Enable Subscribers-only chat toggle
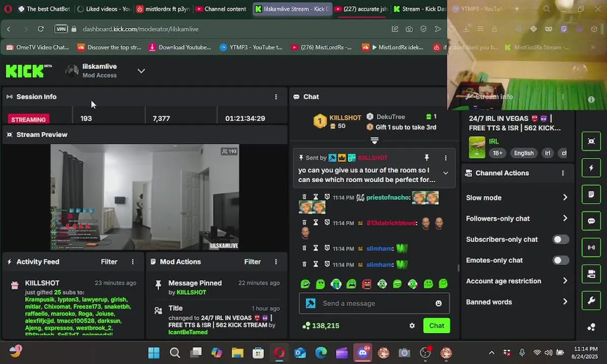Screen dimensions: 607x364 coord(560,240)
